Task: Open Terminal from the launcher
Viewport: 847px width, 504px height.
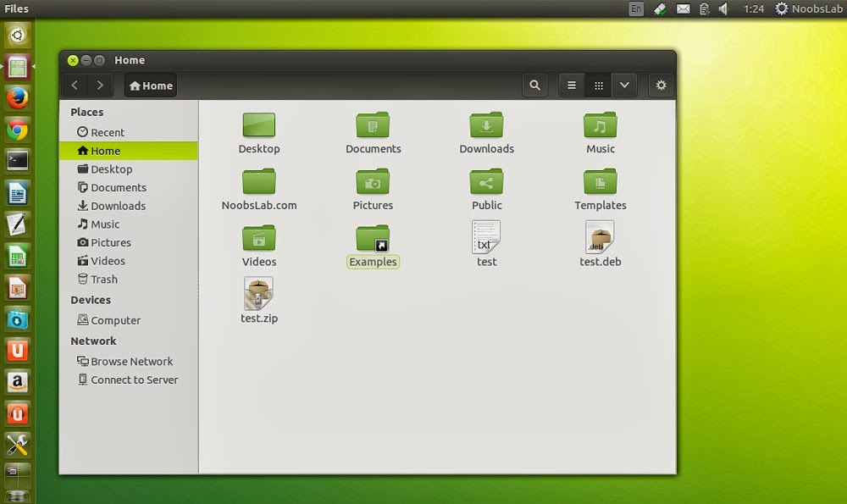Action: pyautogui.click(x=17, y=161)
